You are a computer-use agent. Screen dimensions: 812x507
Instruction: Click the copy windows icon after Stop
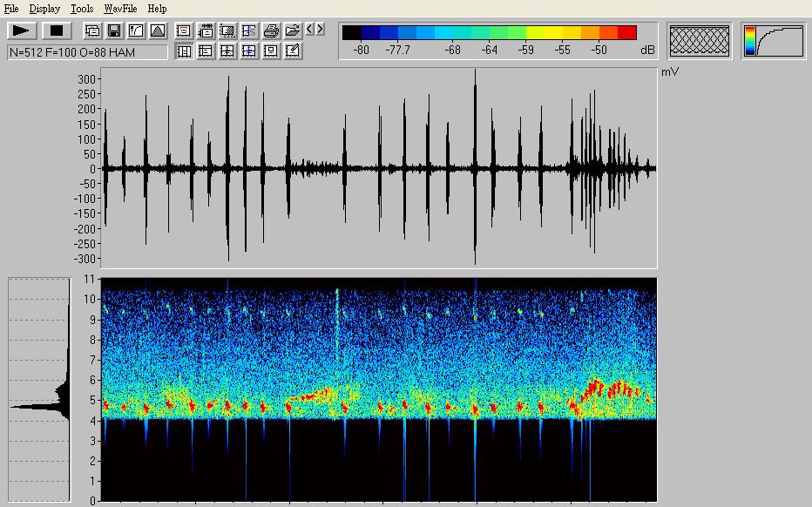(92, 30)
